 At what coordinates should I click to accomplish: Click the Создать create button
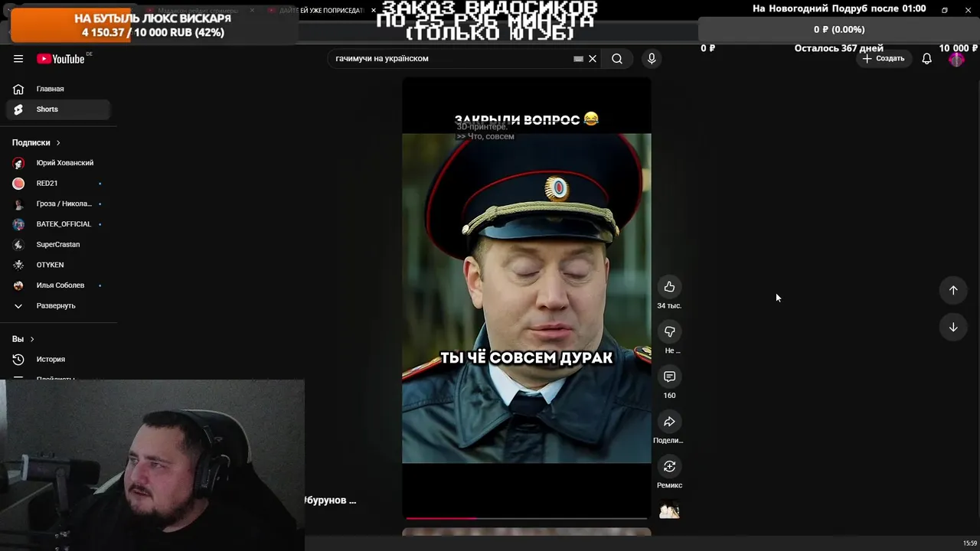(x=884, y=58)
